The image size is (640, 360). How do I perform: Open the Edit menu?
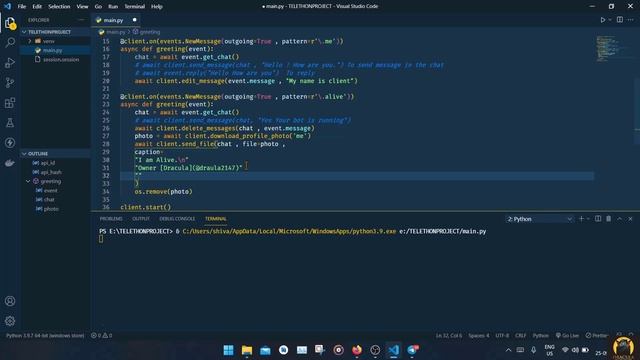37,7
